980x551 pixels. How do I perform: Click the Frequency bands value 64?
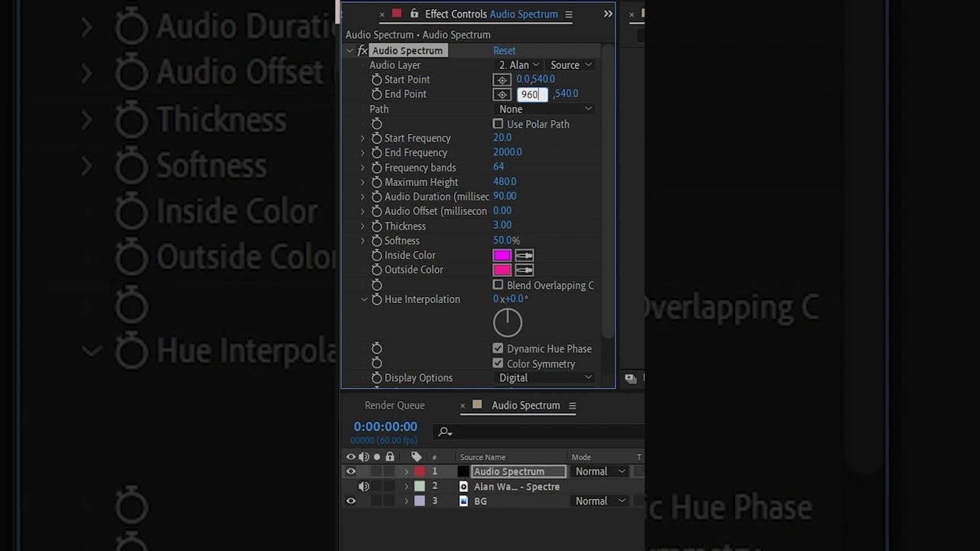498,167
